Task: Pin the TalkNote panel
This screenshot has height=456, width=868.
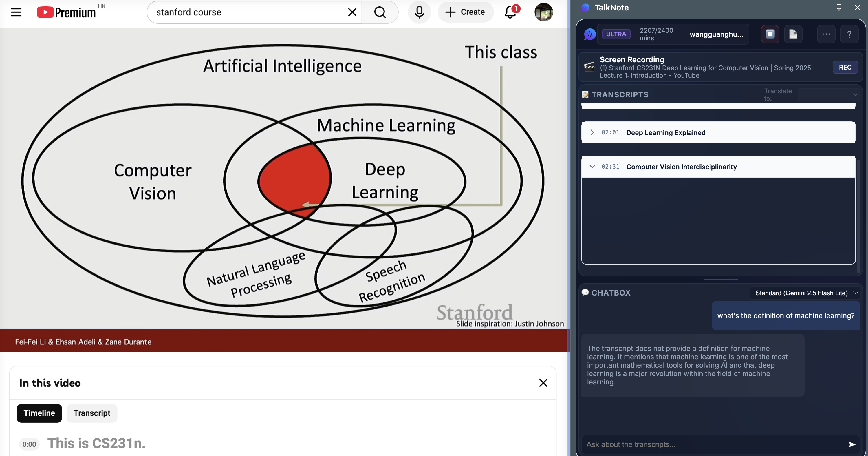Action: 839,8
